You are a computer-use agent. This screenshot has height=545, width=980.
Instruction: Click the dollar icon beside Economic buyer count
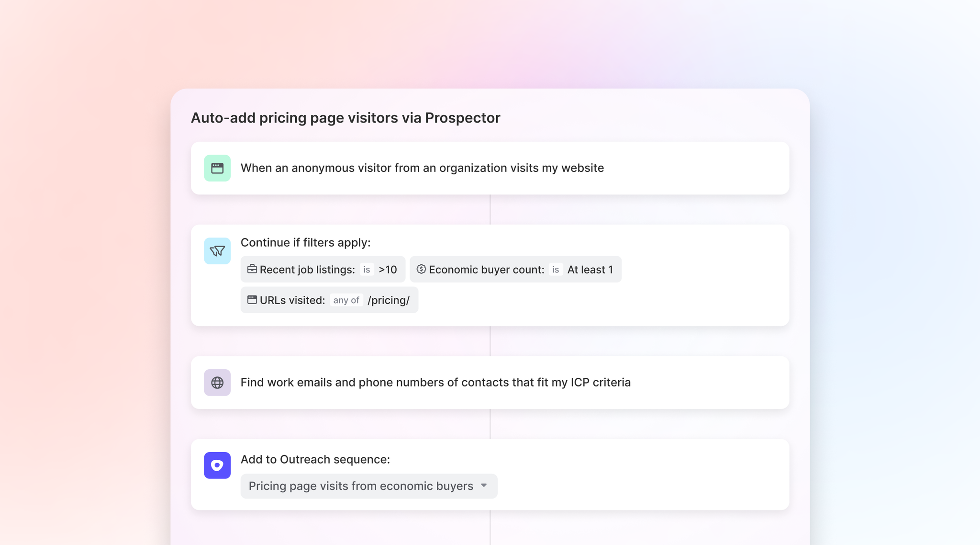click(x=421, y=269)
